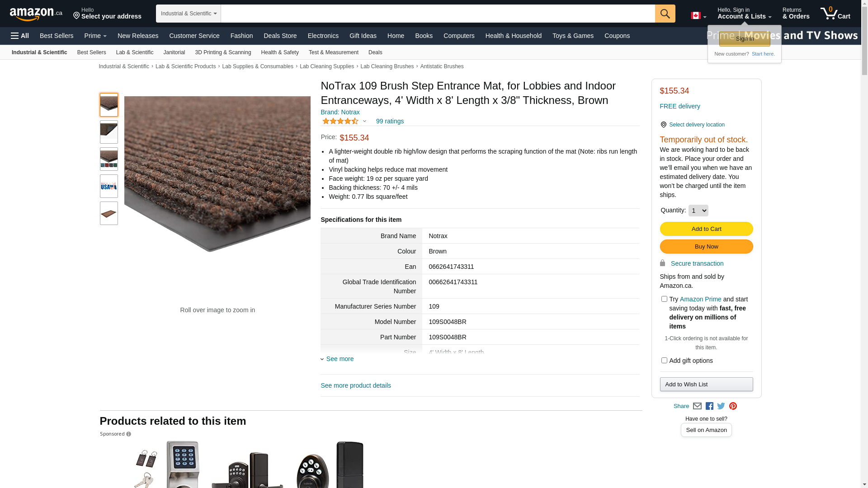Screen dimensions: 868x488
Task: Share via Facebook icon
Action: pos(709,406)
